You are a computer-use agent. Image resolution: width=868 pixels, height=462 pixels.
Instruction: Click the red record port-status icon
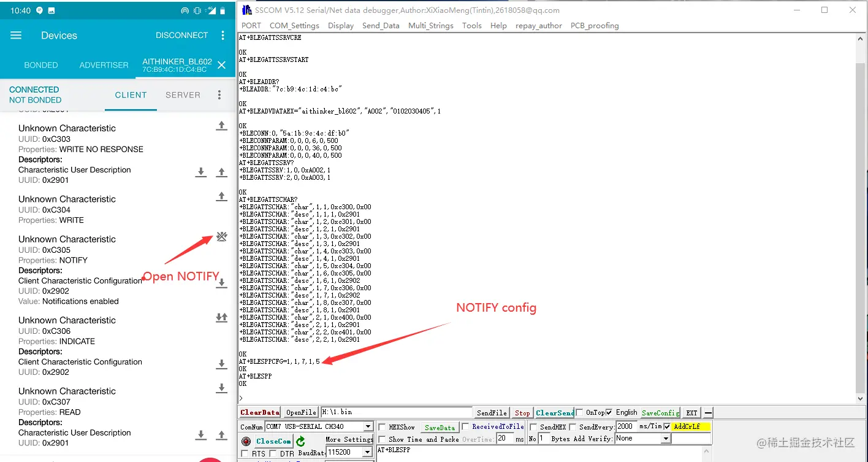point(246,441)
